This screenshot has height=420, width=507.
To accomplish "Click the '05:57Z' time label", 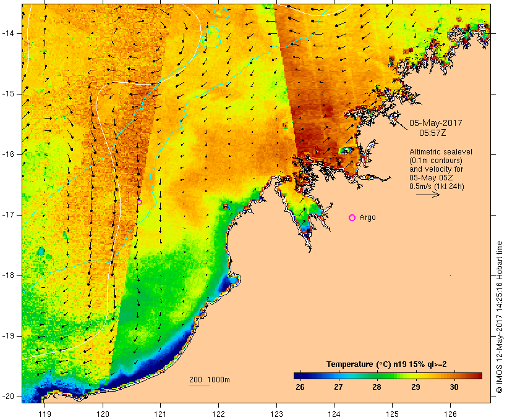I will point(433,133).
